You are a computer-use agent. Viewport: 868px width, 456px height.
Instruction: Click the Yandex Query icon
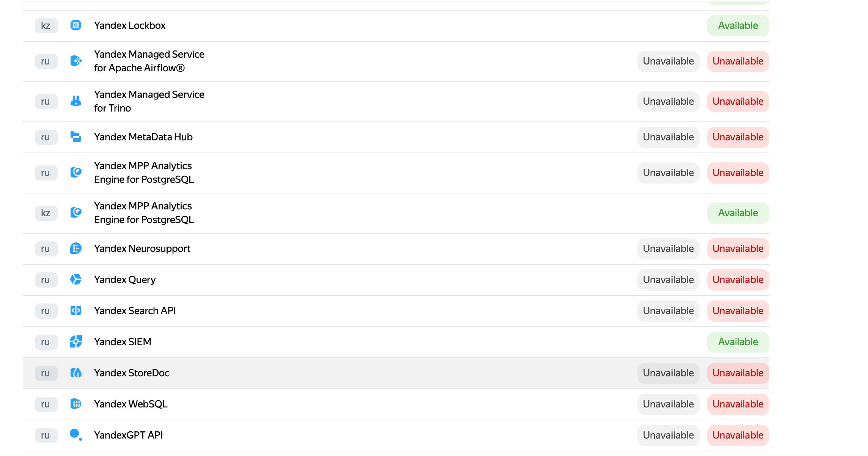point(76,280)
